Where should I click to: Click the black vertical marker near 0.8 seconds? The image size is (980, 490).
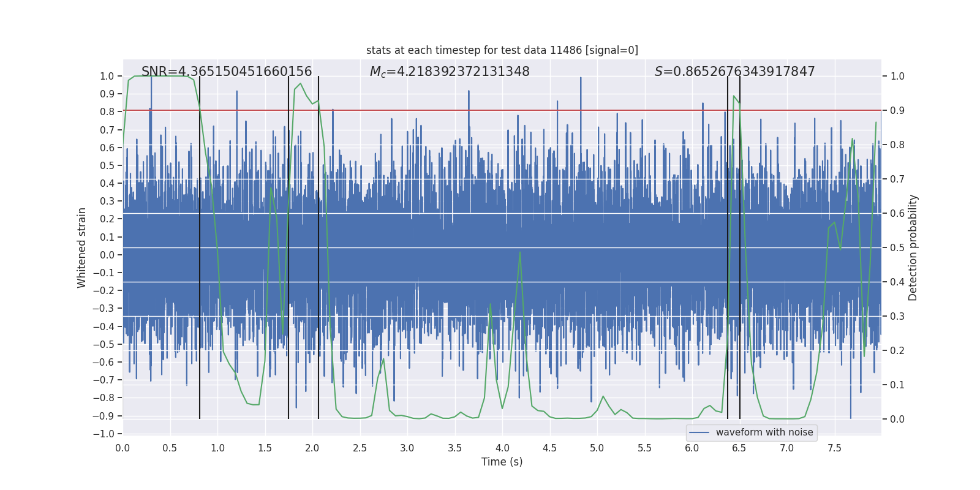pos(200,247)
